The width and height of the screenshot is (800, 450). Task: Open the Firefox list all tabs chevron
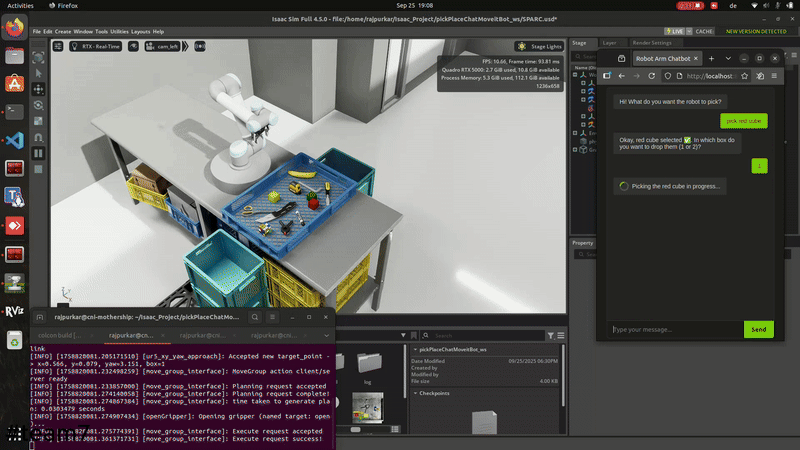(728, 59)
